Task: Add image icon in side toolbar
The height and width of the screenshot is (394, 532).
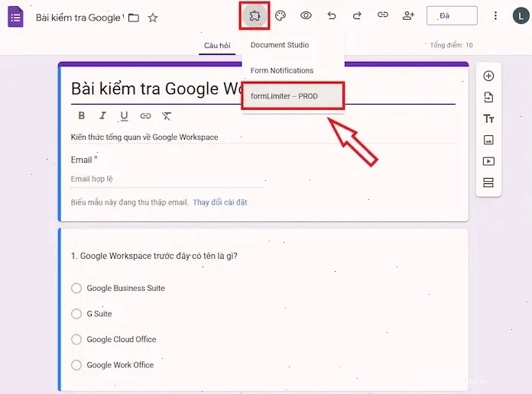Action: [x=488, y=140]
